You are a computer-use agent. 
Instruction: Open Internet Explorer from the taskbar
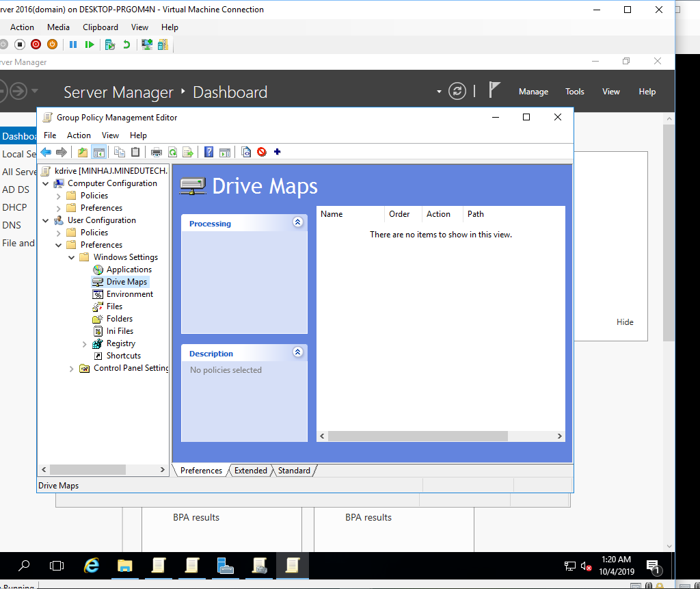pos(92,566)
